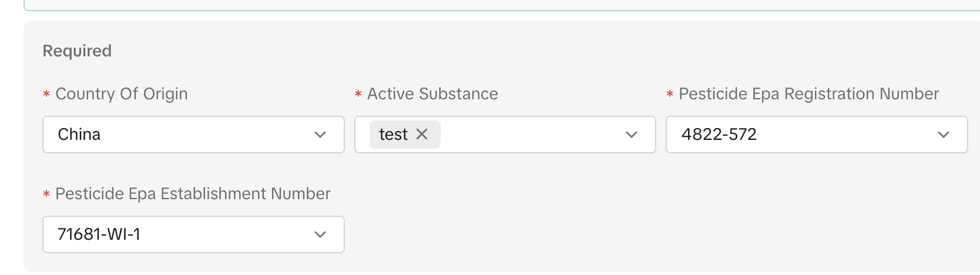
Task: Click the "Pesticide Epa Registration Number" label
Action: pos(808,94)
